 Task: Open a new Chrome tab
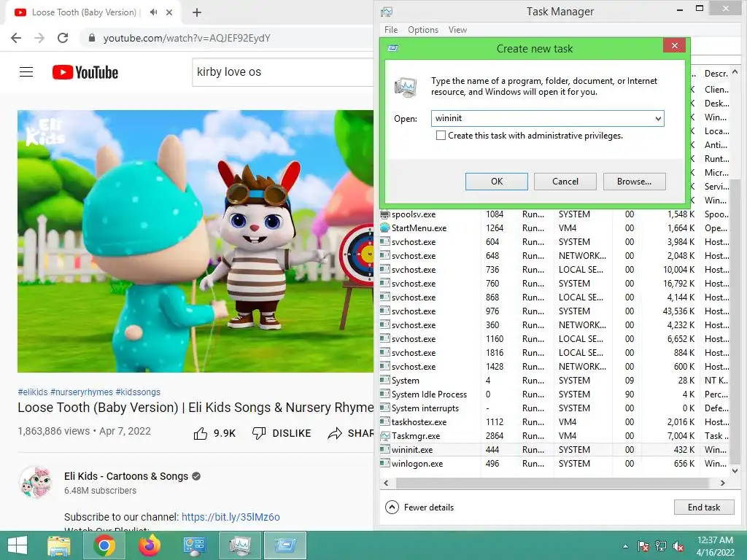coord(197,12)
